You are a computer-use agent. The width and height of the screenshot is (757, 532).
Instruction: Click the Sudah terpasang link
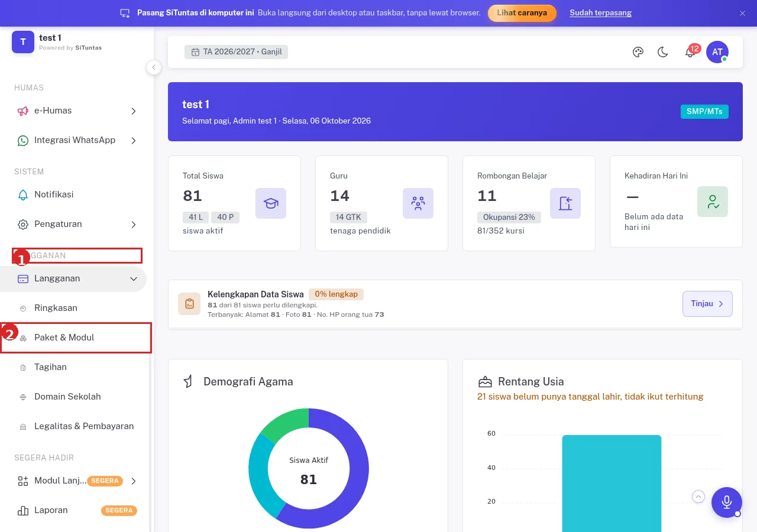(600, 13)
